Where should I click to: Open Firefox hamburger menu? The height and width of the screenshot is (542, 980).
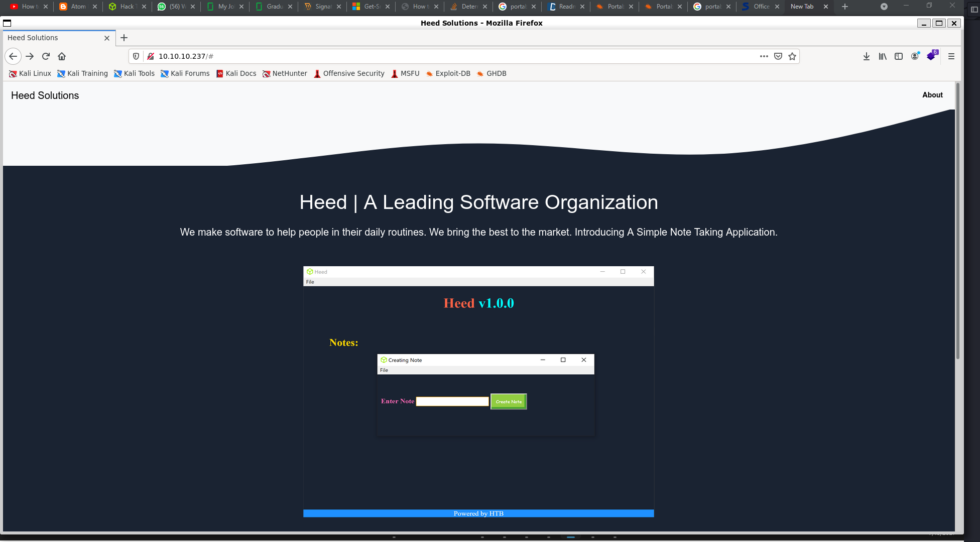(951, 56)
